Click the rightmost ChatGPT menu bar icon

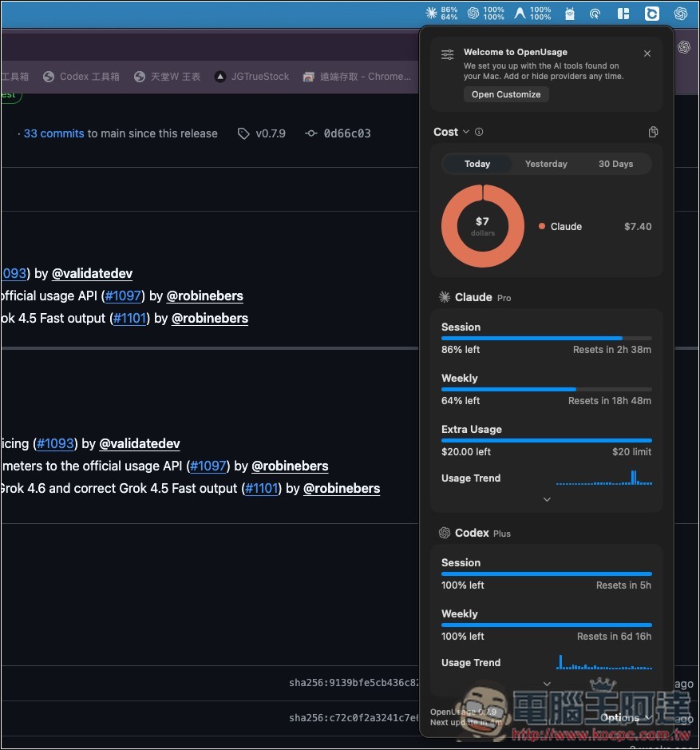[681, 14]
